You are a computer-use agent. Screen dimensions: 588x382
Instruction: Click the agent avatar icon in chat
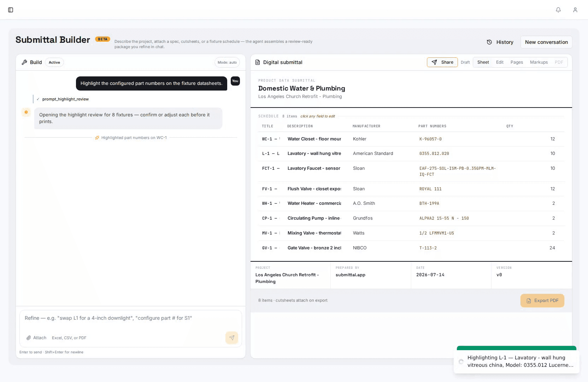click(26, 112)
